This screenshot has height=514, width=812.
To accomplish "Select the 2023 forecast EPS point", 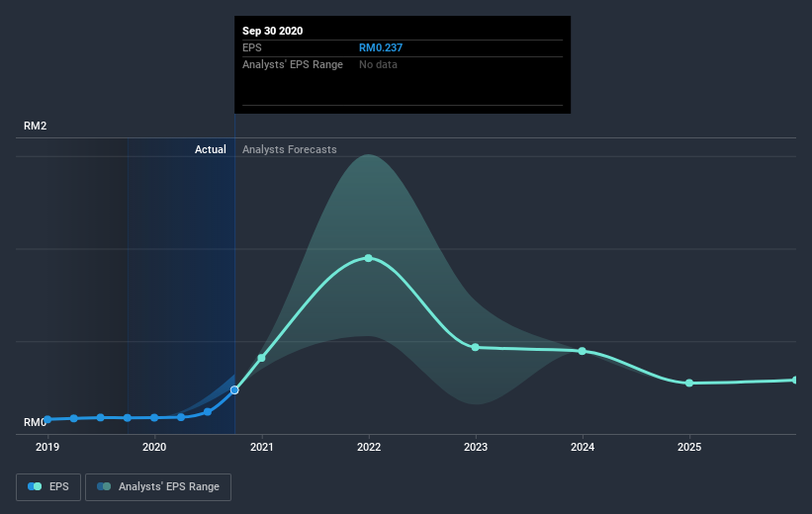I will coord(476,347).
